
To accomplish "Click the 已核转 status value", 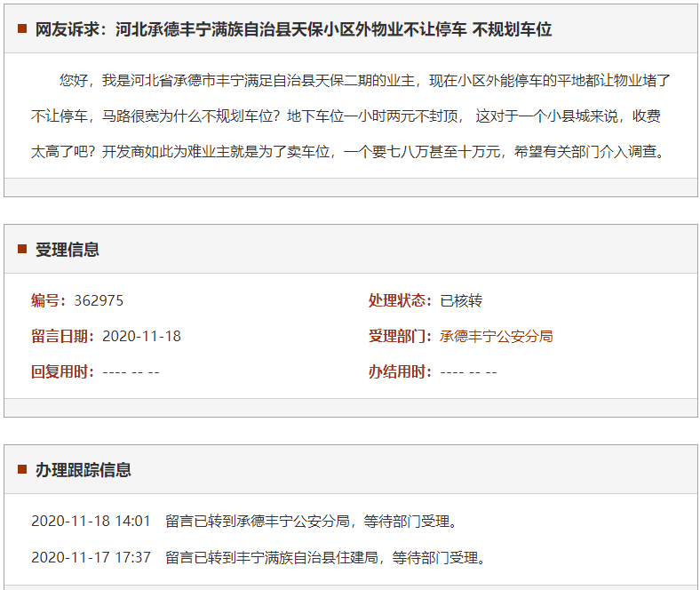I will click(x=461, y=300).
